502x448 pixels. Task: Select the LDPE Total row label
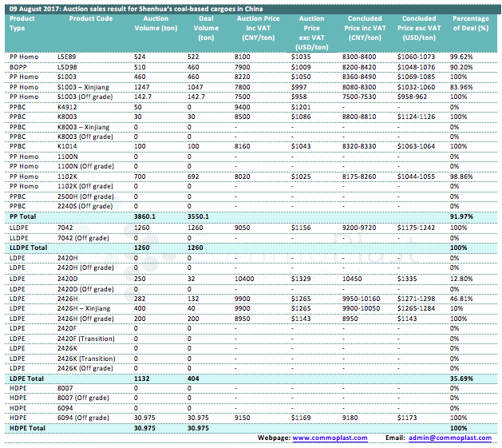(26, 378)
